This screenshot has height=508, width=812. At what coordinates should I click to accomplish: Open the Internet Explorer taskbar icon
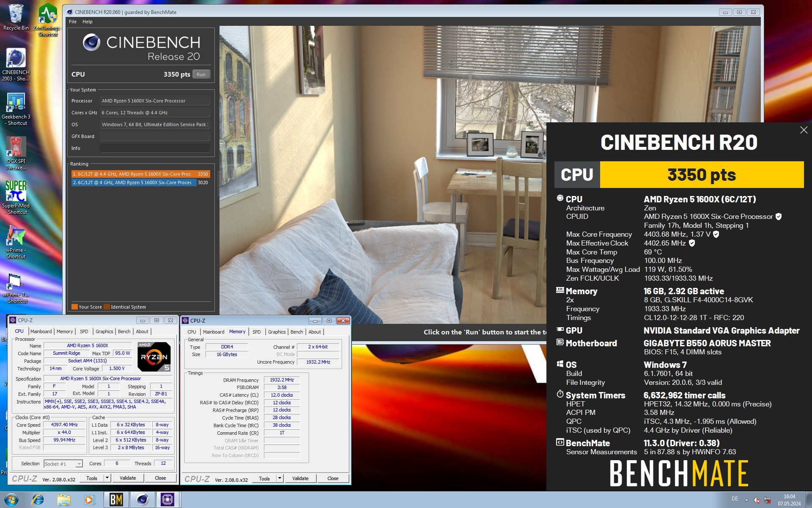(38, 500)
